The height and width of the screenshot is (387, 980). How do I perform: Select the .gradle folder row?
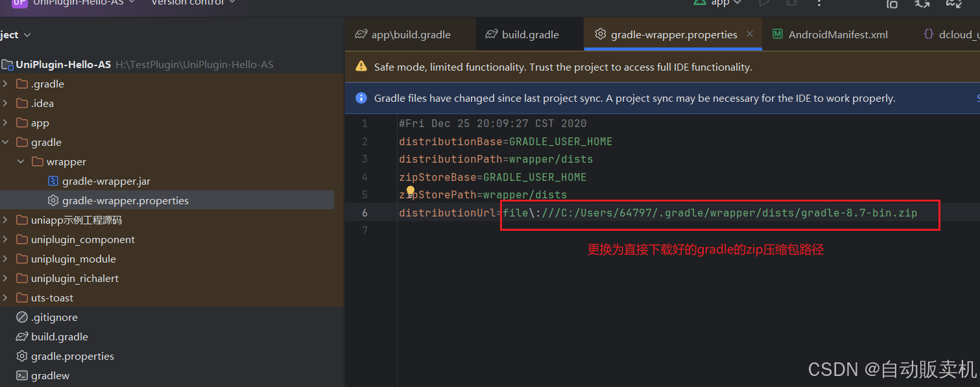pos(169,84)
